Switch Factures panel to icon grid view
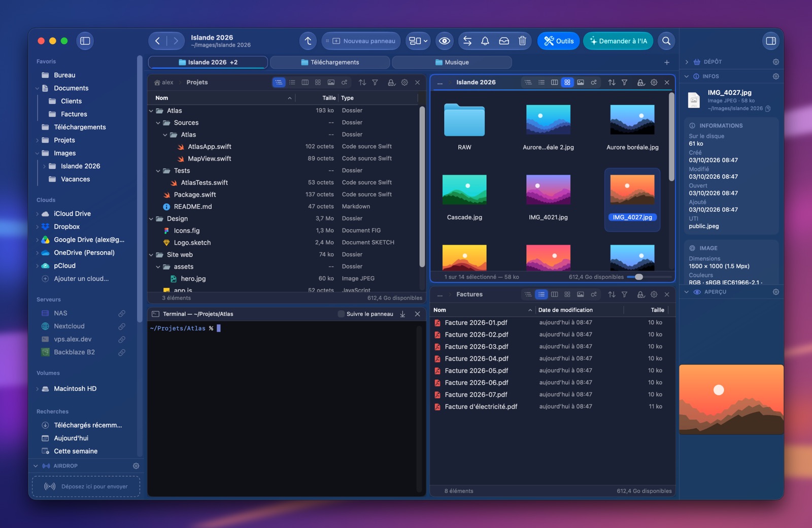812x528 pixels. tap(567, 294)
